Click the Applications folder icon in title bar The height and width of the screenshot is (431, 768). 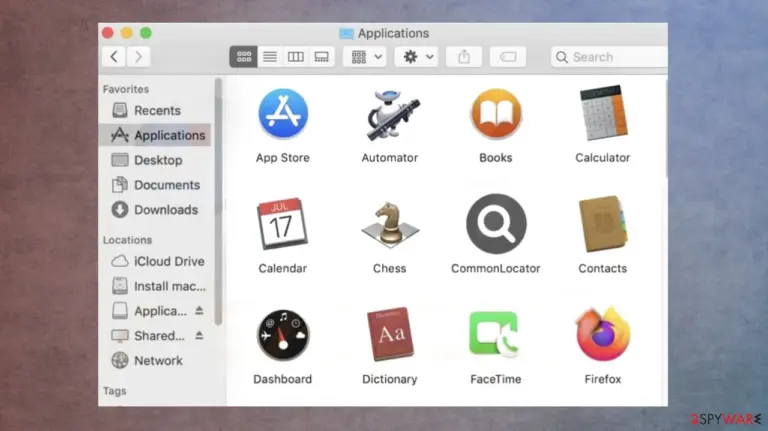(346, 33)
